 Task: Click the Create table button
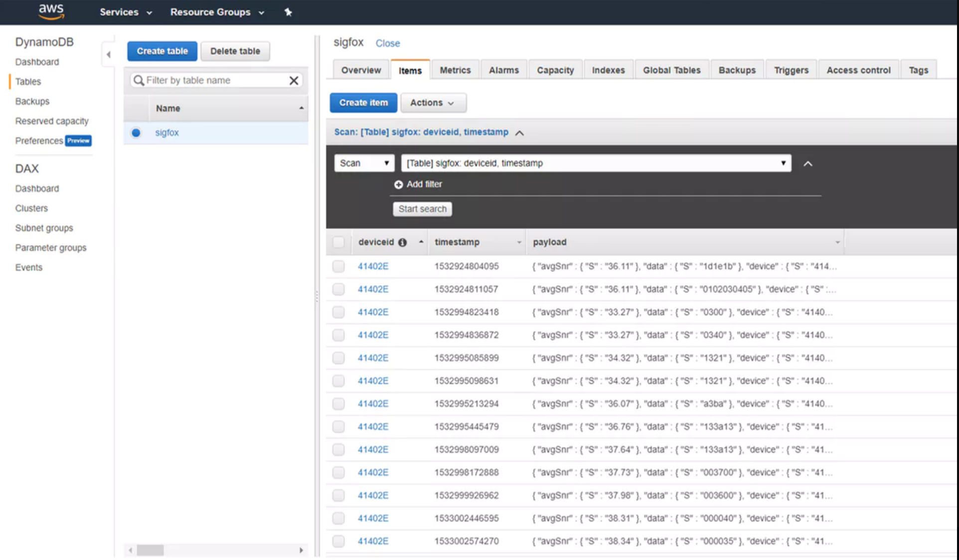pyautogui.click(x=162, y=51)
